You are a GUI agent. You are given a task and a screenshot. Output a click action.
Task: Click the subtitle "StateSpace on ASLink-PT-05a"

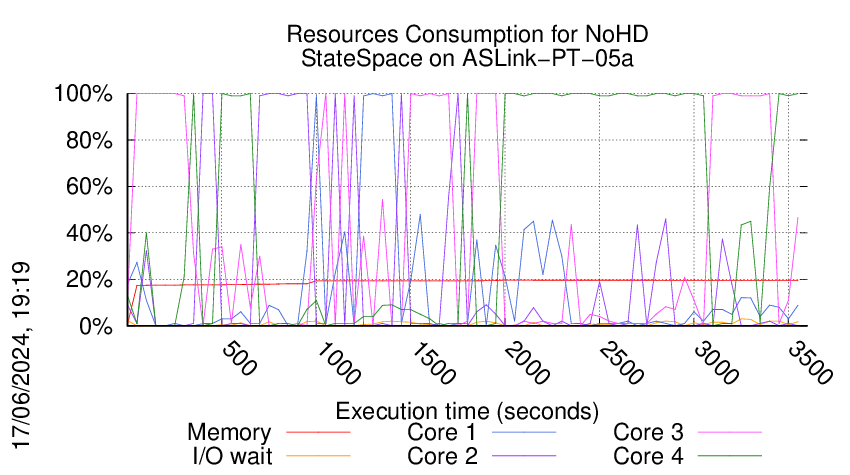[467, 58]
